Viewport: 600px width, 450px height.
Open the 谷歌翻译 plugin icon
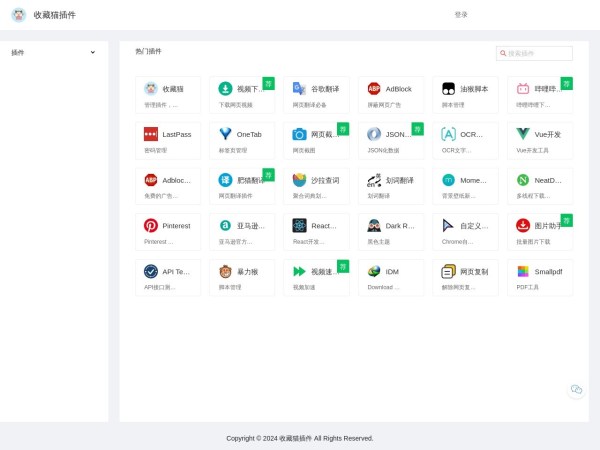[300, 89]
